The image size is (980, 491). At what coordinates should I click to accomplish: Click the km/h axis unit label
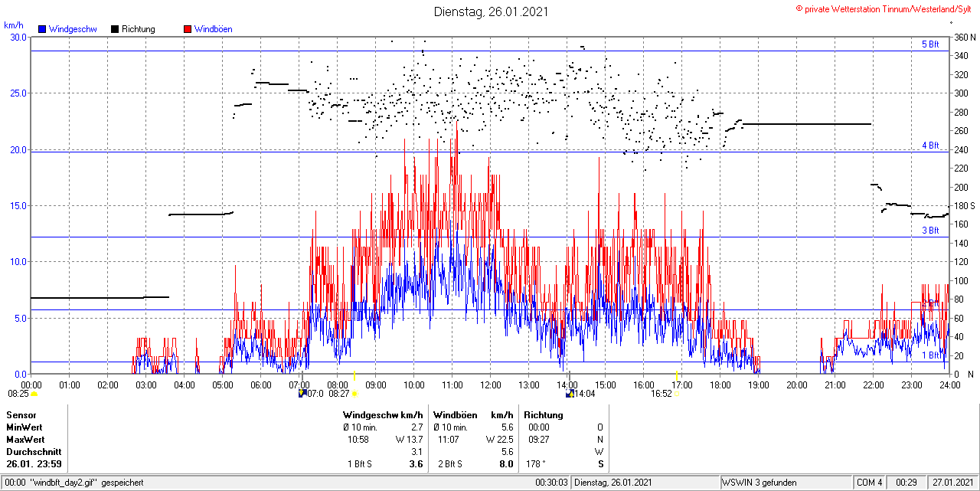[13, 25]
